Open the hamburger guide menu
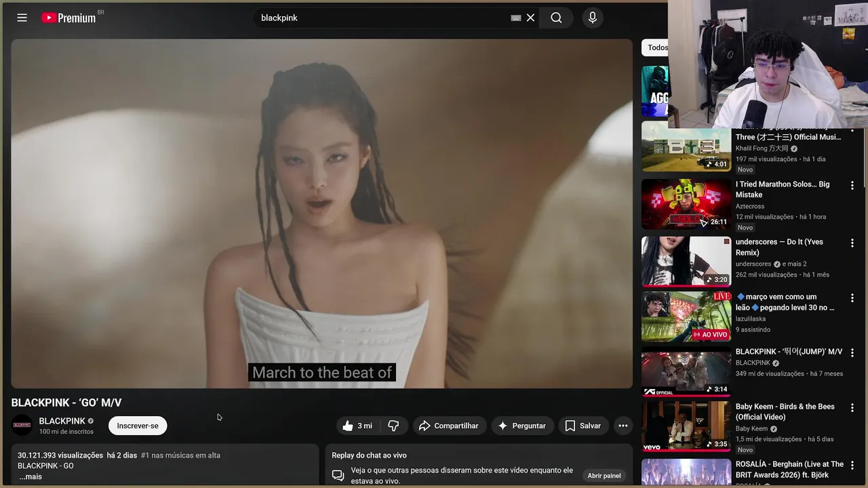Screen dimensions: 868x488 pos(22,18)
